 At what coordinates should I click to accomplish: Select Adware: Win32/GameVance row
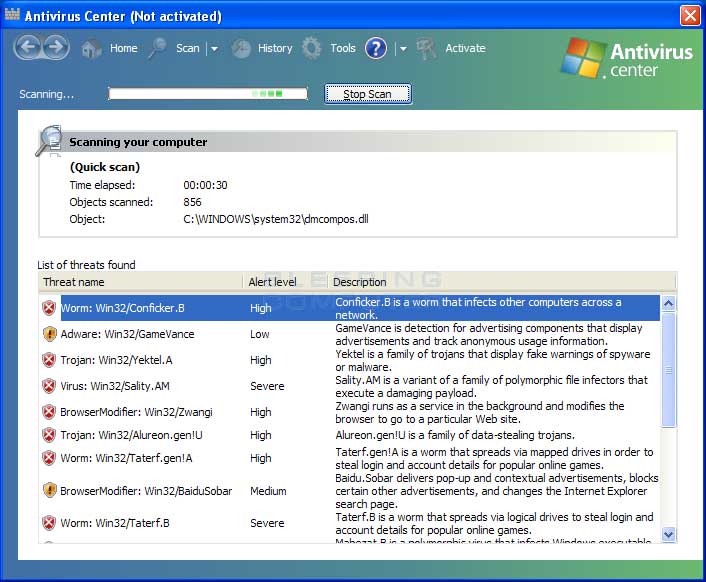click(350, 334)
